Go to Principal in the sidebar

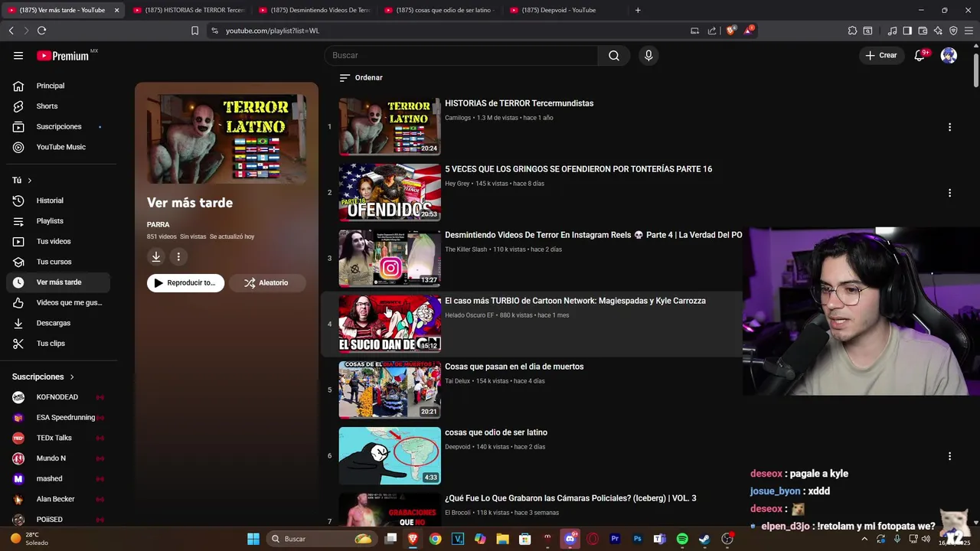pyautogui.click(x=58, y=86)
